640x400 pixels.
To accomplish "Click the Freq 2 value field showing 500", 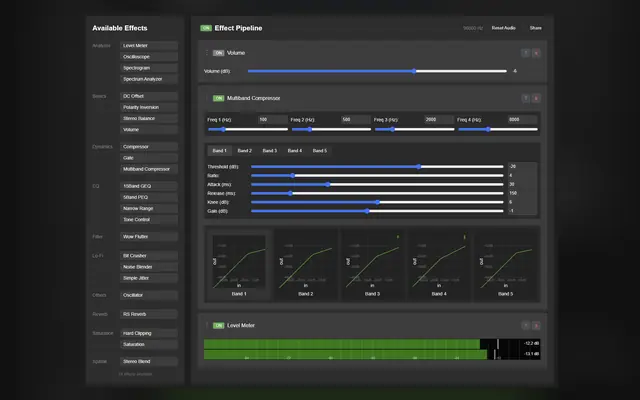I will [x=356, y=120].
